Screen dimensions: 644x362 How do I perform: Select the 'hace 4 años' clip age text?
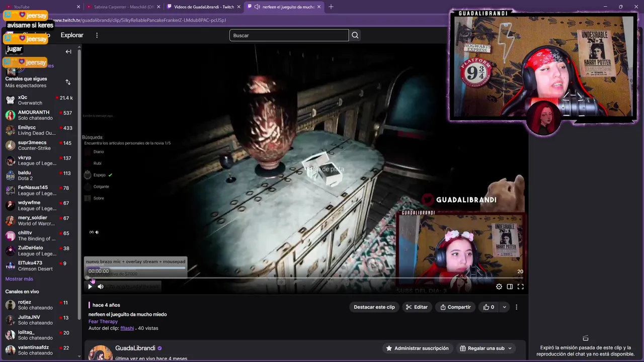point(106,305)
